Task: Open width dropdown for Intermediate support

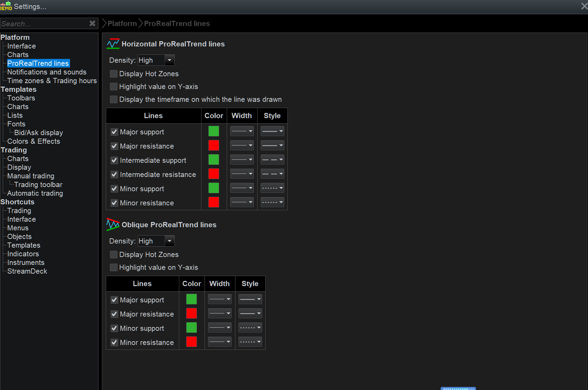Action: click(x=242, y=160)
